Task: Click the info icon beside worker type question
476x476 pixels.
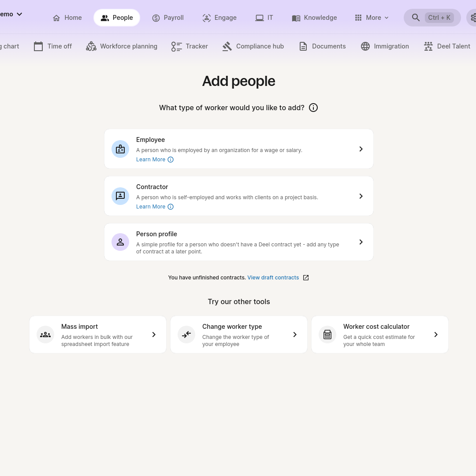Action: 313,108
